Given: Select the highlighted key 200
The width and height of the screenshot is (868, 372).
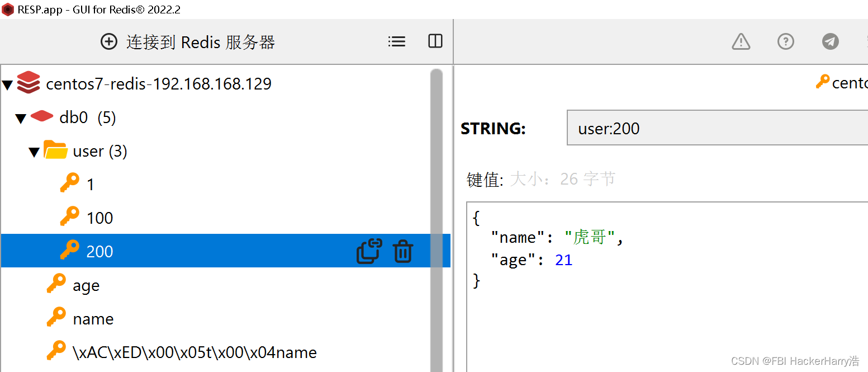Looking at the screenshot, I should [226, 251].
